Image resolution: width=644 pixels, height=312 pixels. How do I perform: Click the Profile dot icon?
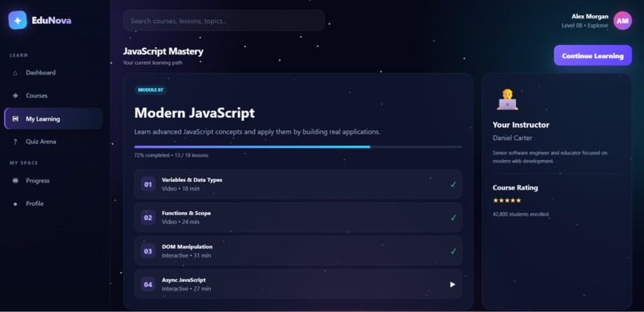[16, 204]
